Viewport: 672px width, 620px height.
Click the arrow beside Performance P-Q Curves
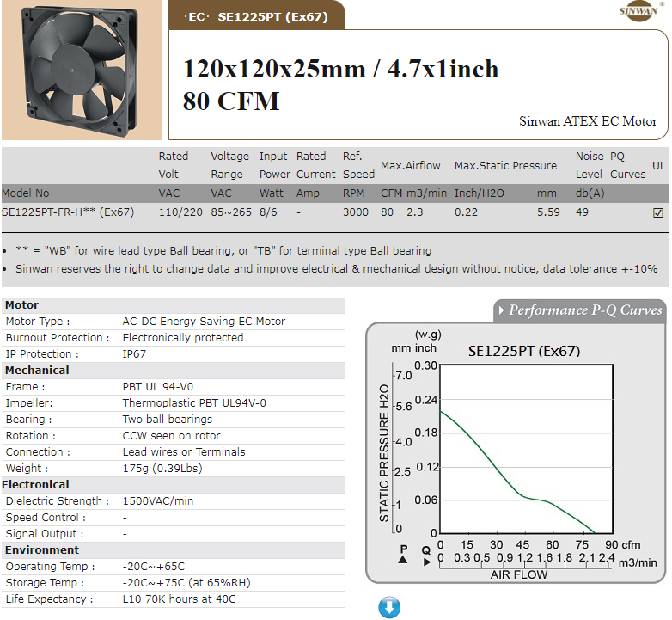(500, 310)
